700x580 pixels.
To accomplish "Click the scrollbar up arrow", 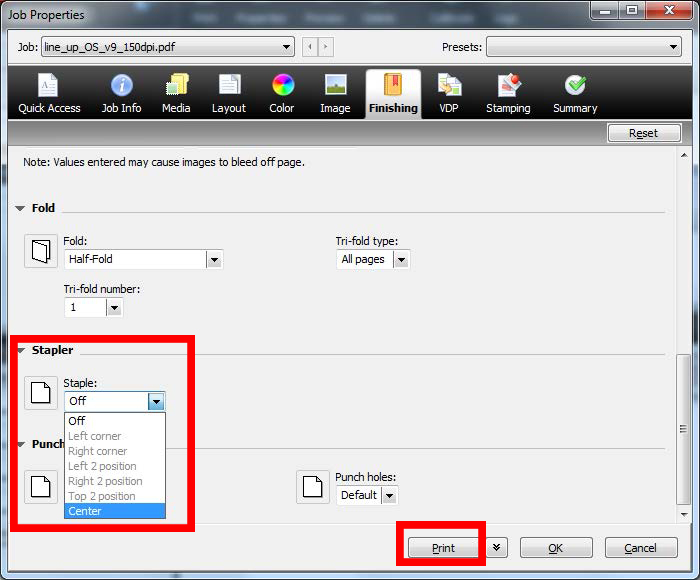I will [x=684, y=155].
